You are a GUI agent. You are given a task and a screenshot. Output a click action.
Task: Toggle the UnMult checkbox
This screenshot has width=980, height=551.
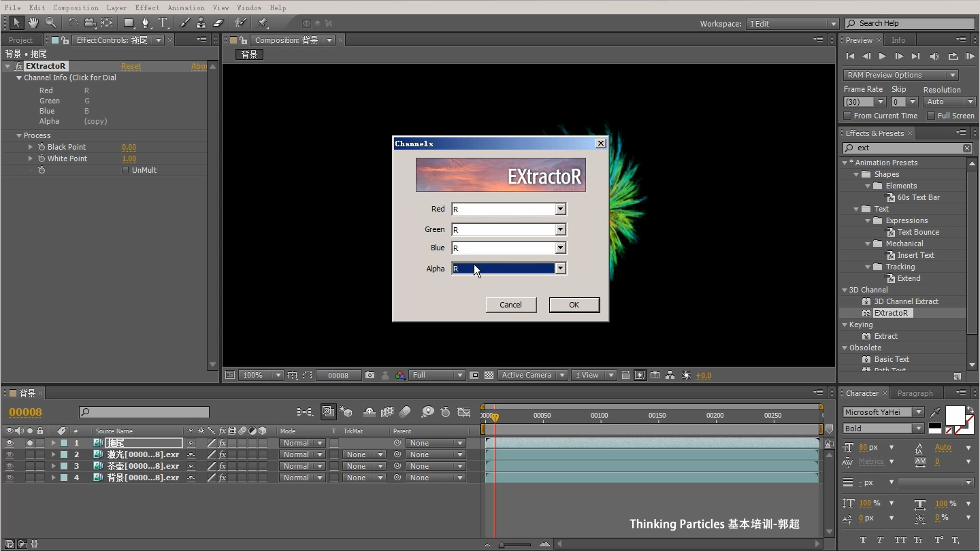point(125,170)
